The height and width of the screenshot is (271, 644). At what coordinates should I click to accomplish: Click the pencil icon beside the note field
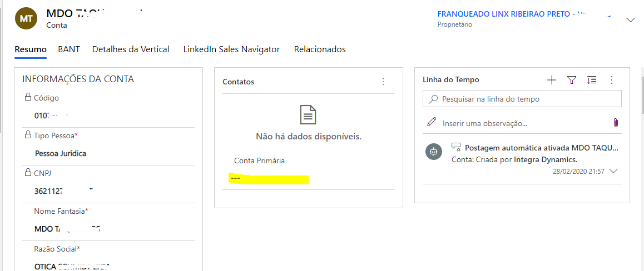click(432, 123)
